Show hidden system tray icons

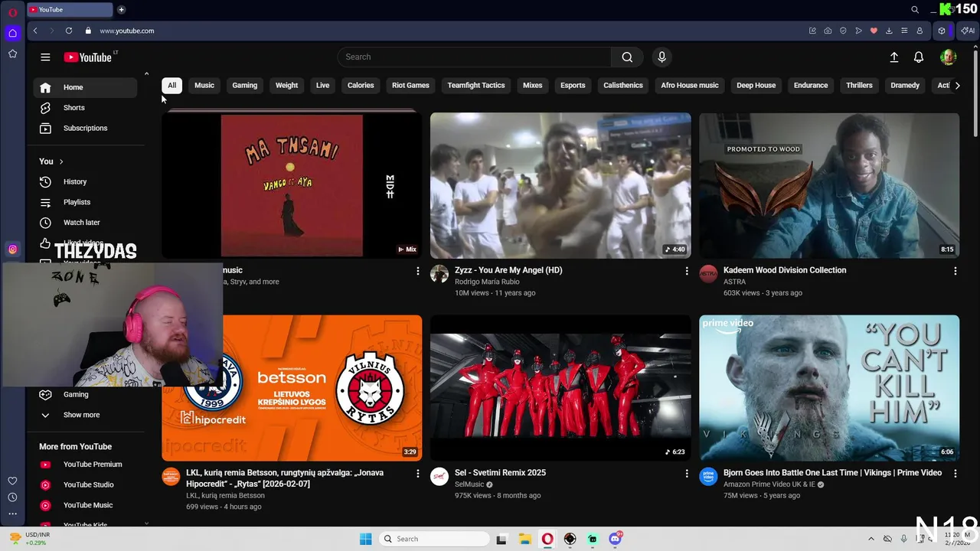point(871,539)
